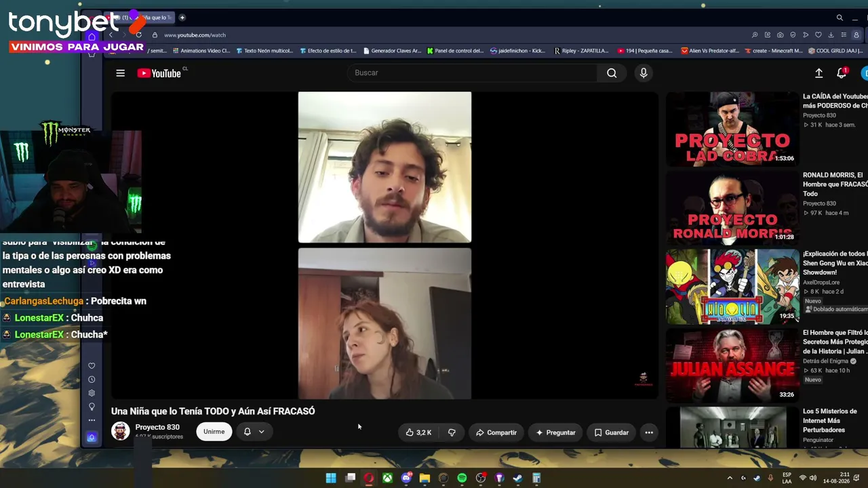Click the lightbulb icon in Opera sidebar
868x488 pixels.
click(92, 407)
